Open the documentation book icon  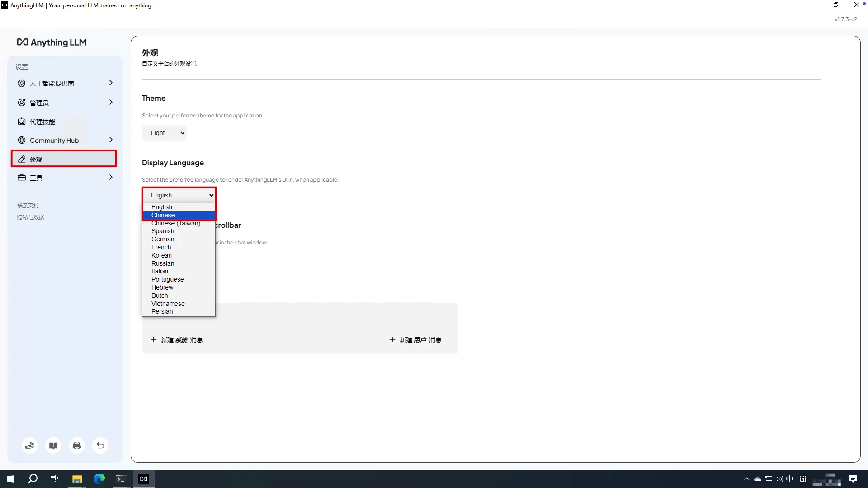tap(53, 446)
